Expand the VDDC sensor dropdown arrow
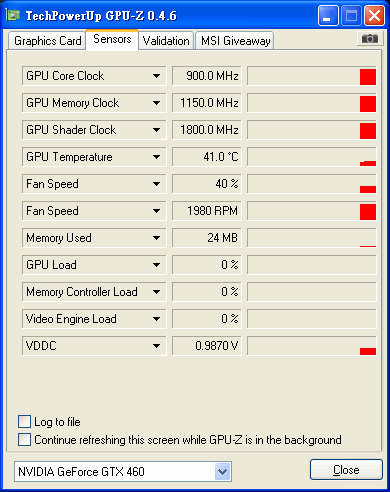 pyautogui.click(x=156, y=346)
